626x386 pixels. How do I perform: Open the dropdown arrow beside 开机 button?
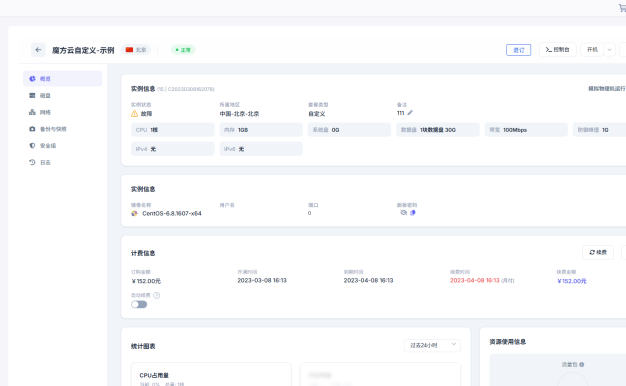point(610,50)
